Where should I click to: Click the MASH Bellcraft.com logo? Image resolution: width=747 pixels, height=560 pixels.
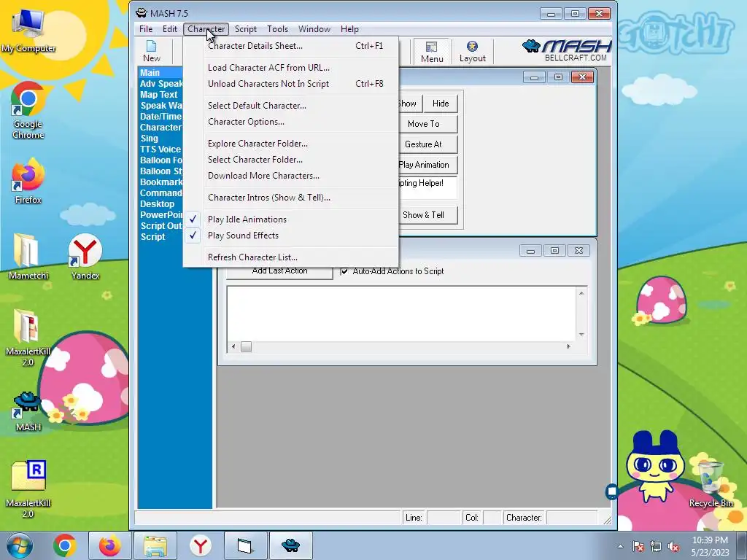(566, 50)
